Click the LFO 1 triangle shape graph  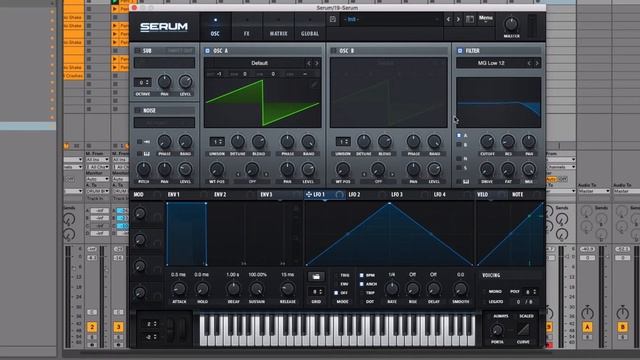[389, 234]
